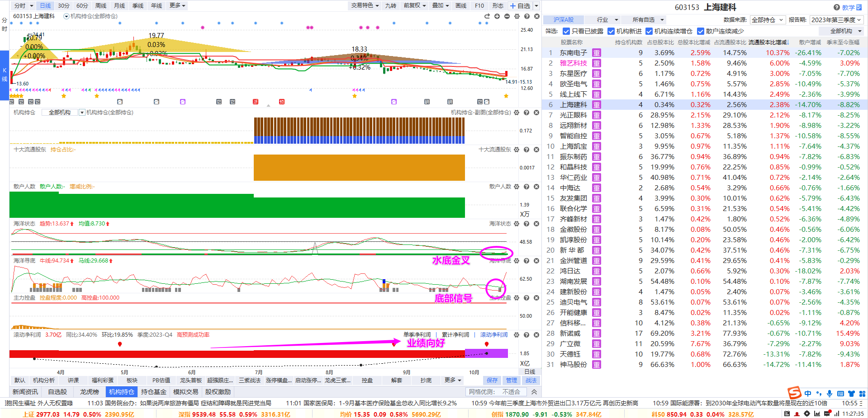Expand the 分时 dropdown arrow
868x418 pixels.
click(x=32, y=6)
